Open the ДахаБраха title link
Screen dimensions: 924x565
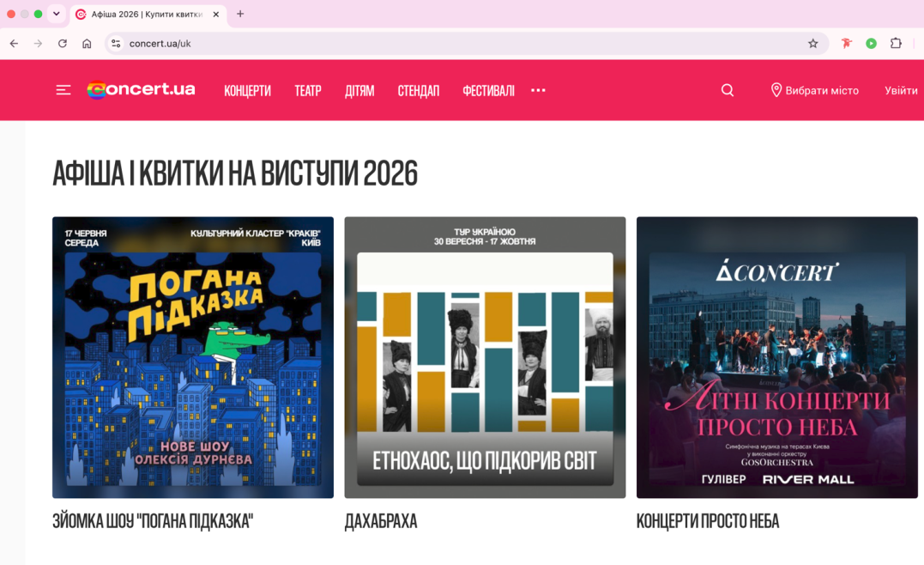381,521
